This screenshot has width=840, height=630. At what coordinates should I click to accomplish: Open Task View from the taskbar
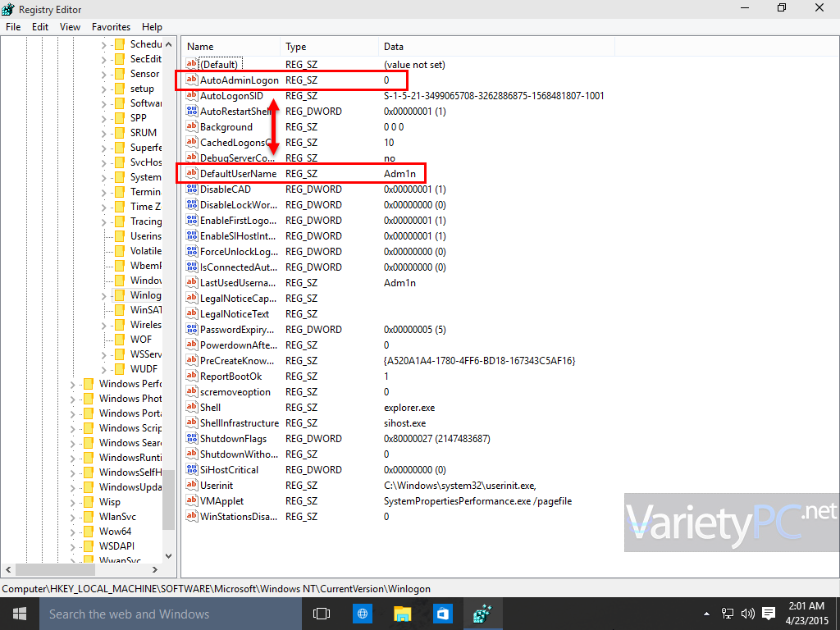pyautogui.click(x=322, y=614)
